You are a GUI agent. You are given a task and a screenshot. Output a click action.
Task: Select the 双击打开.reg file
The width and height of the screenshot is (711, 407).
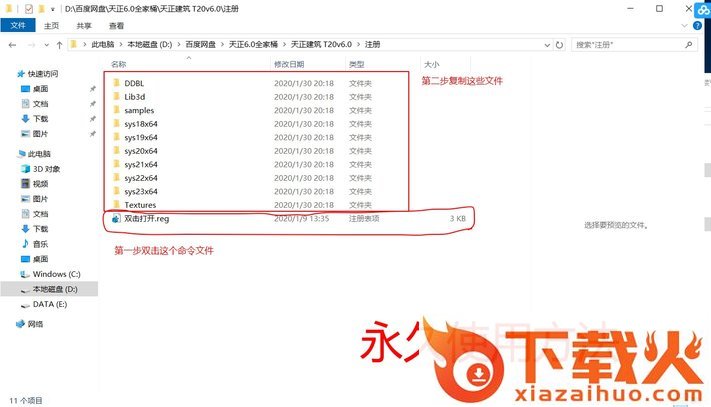pos(146,218)
